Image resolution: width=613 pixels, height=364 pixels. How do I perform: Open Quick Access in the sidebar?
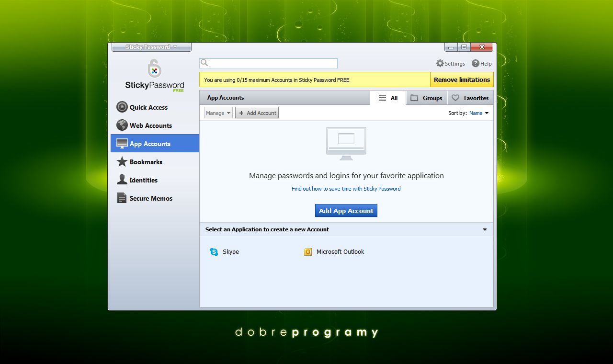click(x=155, y=107)
